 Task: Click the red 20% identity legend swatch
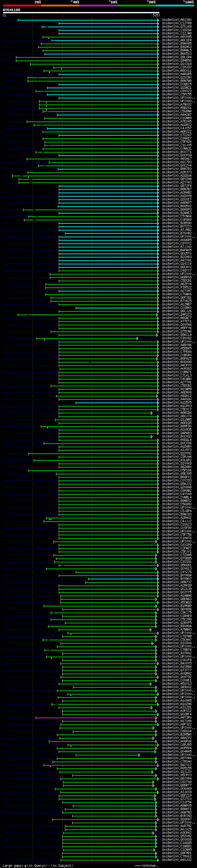[22, 6]
